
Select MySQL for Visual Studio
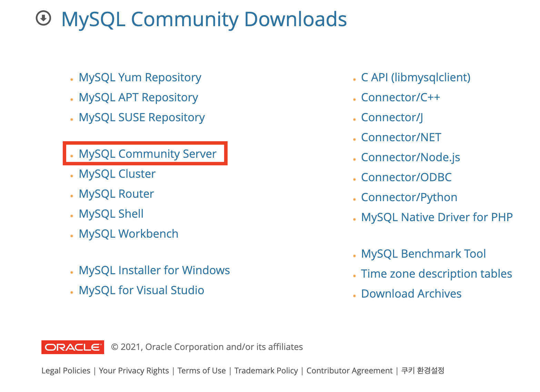[141, 290]
